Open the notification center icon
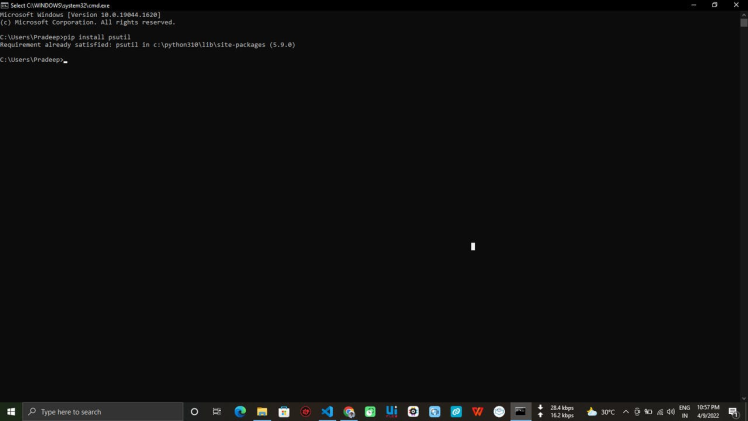 click(x=733, y=412)
